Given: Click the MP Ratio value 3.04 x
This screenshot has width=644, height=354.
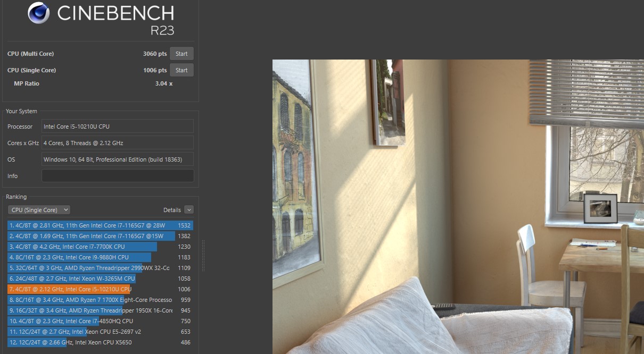Looking at the screenshot, I should (164, 83).
